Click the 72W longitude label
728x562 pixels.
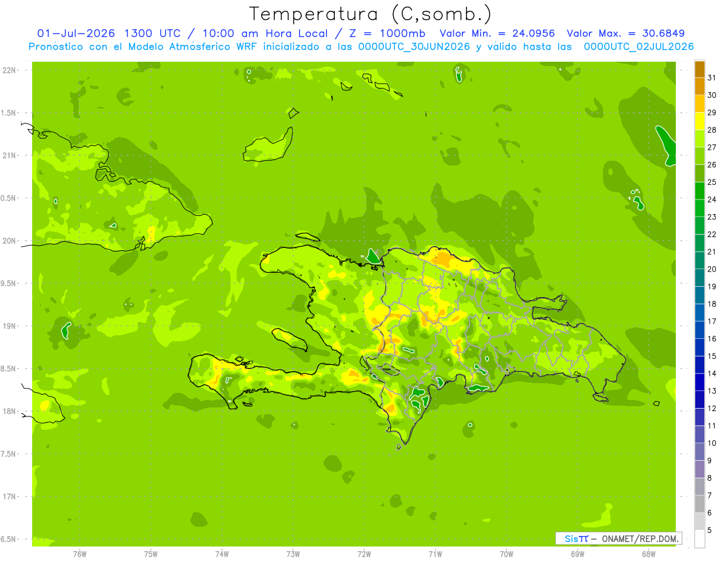point(364,554)
